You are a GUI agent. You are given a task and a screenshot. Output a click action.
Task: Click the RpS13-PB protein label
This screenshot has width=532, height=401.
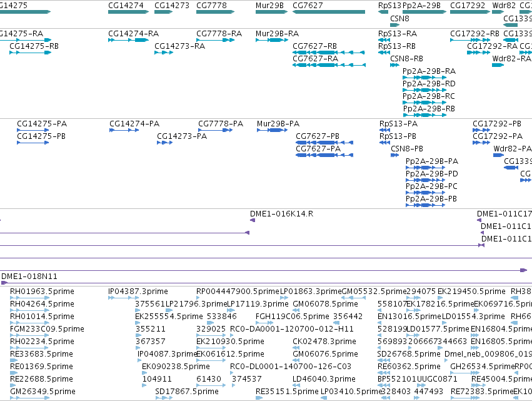click(x=398, y=136)
